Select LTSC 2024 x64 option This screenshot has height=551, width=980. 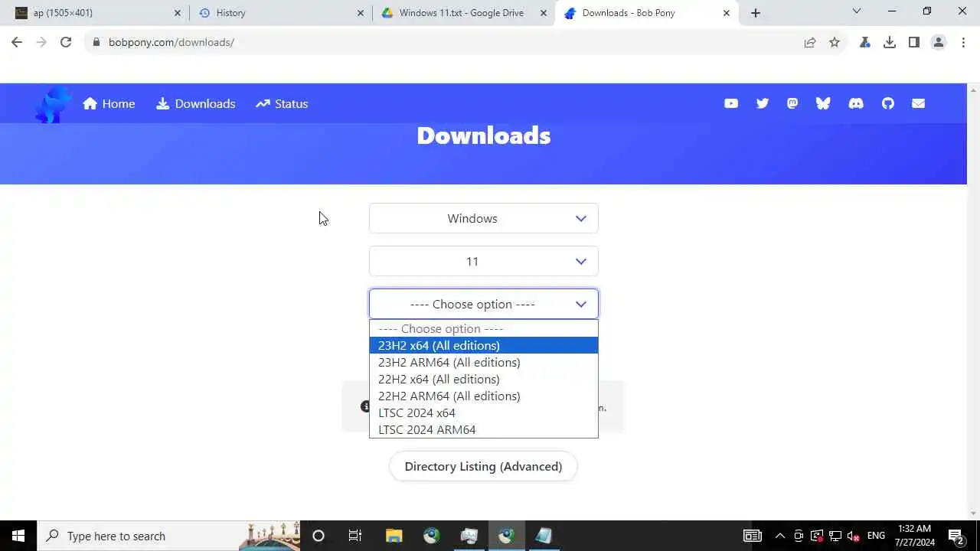(x=483, y=412)
